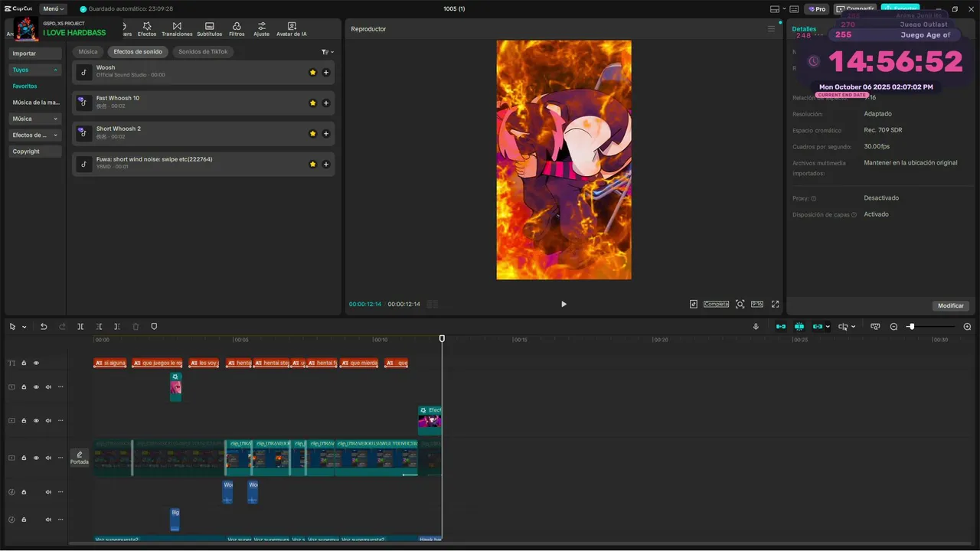Screen dimensions: 980x551
Task: Unfavorite the Woosh sound star
Action: point(312,73)
